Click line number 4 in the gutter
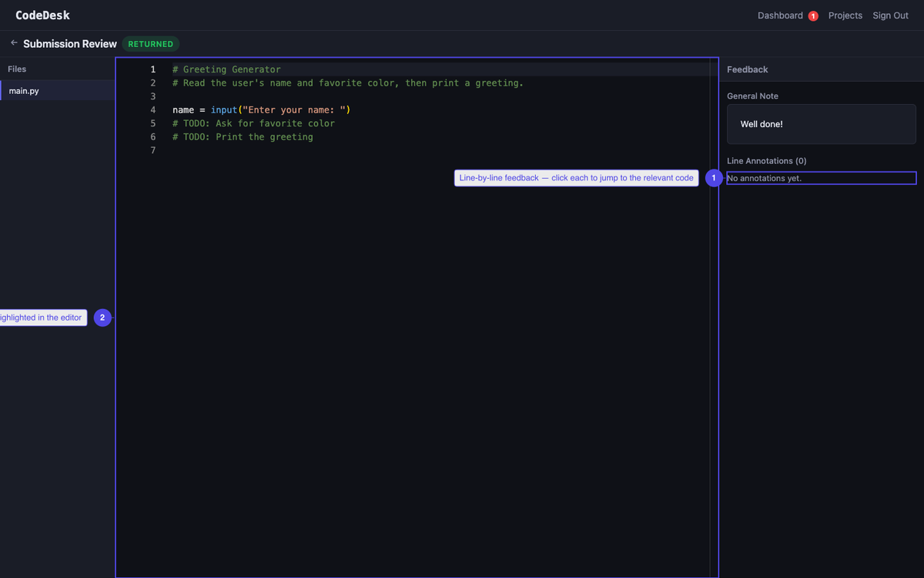 (x=152, y=109)
